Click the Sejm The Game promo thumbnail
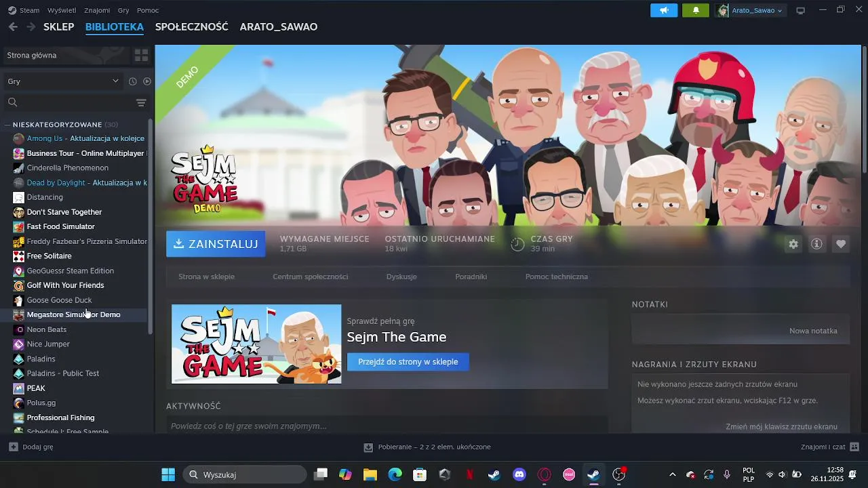Image resolution: width=868 pixels, height=488 pixels. pos(256,344)
